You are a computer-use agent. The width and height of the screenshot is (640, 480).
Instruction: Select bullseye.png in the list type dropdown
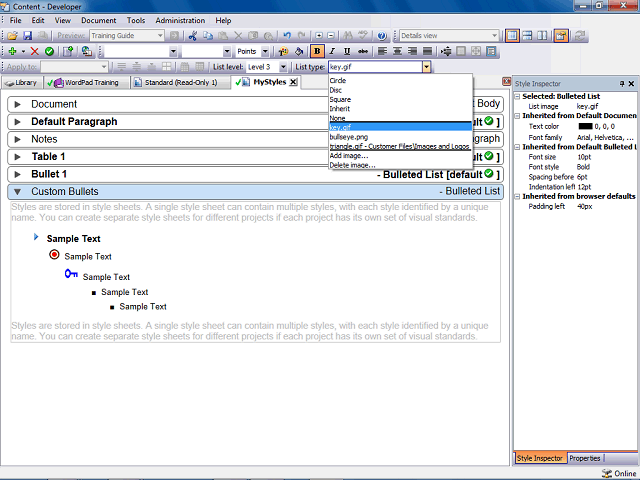400,137
